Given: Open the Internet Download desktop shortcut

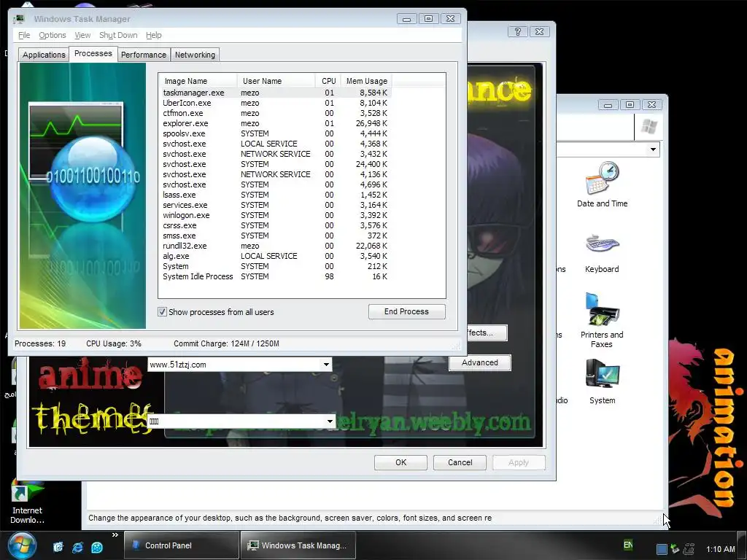Looking at the screenshot, I should point(27,502).
